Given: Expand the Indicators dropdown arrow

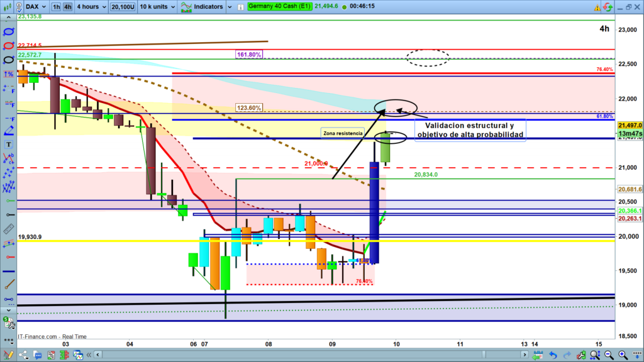Looking at the screenshot, I should (x=229, y=7).
